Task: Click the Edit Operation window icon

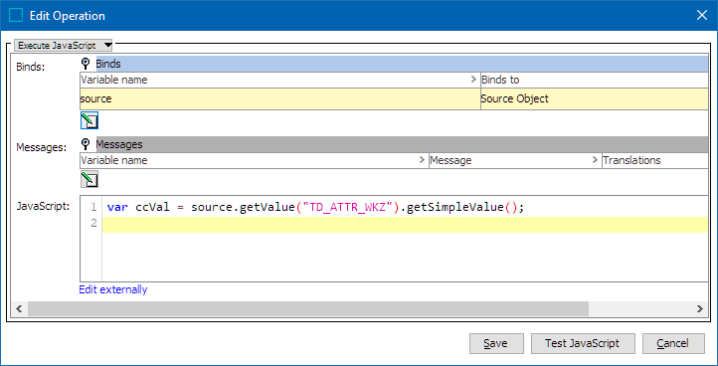Action: click(16, 16)
